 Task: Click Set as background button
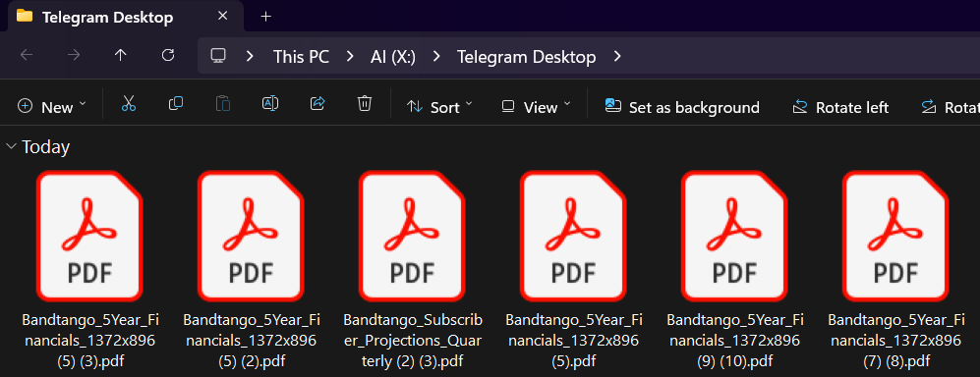pyautogui.click(x=682, y=107)
